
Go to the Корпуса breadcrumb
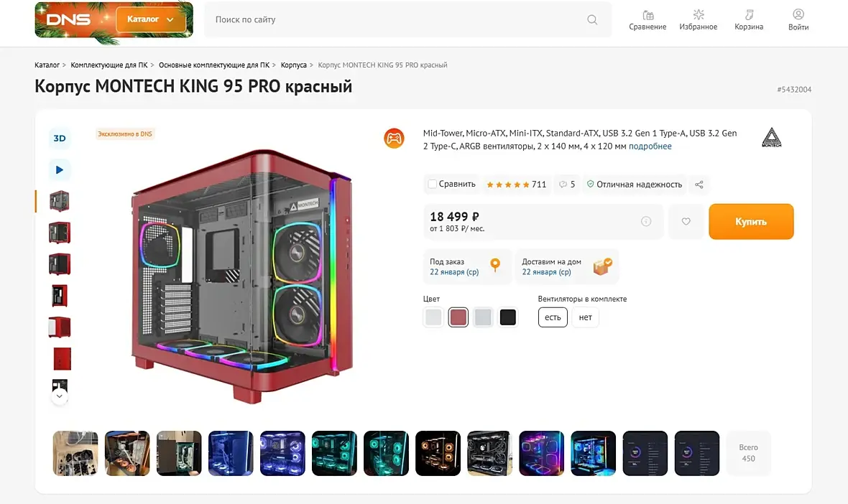pyautogui.click(x=294, y=65)
